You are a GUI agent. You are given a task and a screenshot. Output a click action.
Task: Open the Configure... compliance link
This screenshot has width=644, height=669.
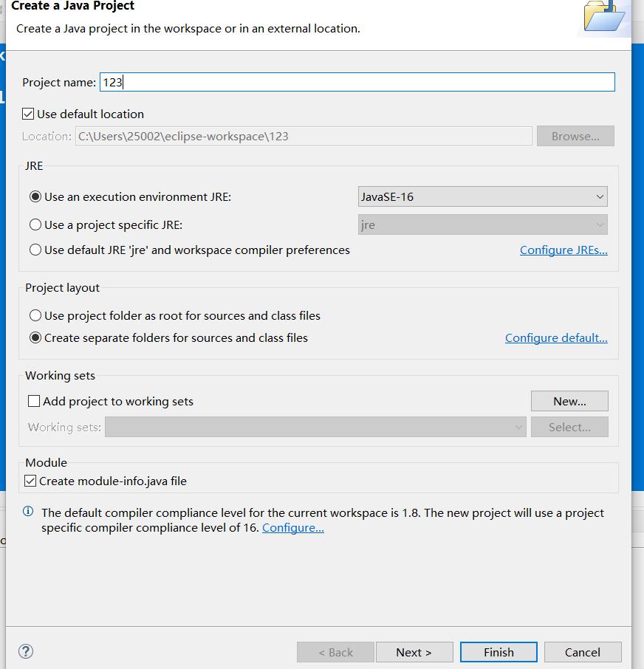292,527
